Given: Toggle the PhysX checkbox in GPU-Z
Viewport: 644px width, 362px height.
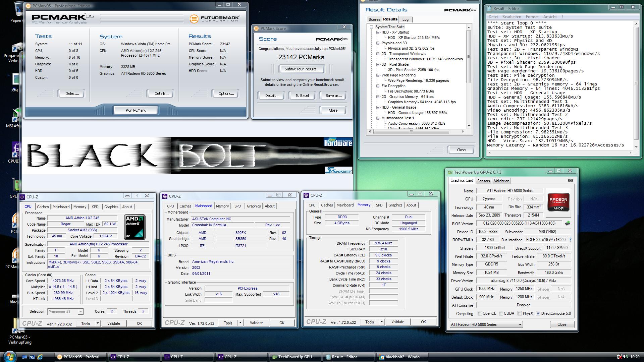Looking at the screenshot, I should (520, 313).
